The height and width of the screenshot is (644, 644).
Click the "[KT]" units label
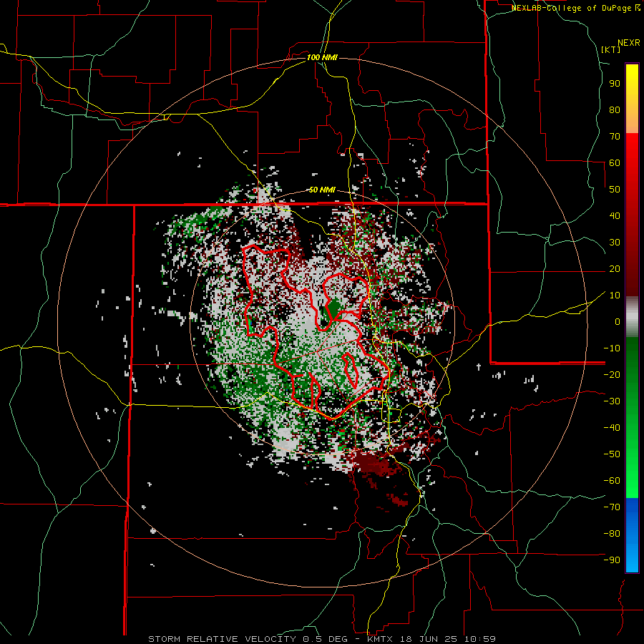pyautogui.click(x=611, y=49)
